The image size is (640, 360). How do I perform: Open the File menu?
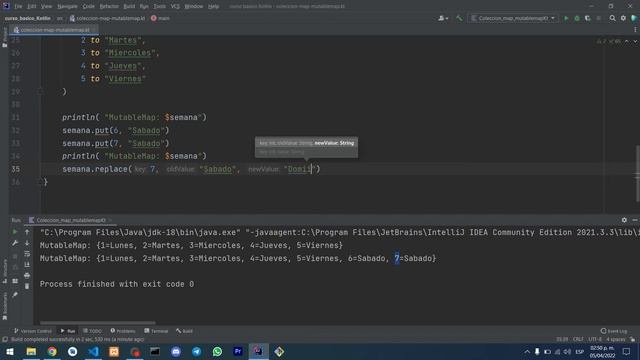[x=18, y=7]
